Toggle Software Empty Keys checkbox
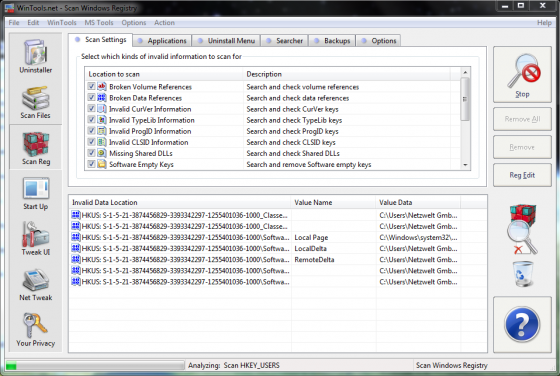This screenshot has height=376, width=560. (91, 164)
